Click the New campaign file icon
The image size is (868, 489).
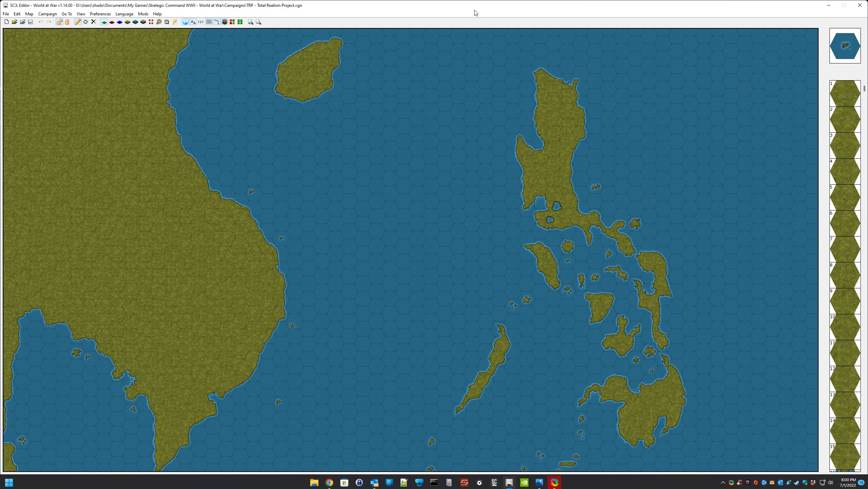tap(6, 22)
